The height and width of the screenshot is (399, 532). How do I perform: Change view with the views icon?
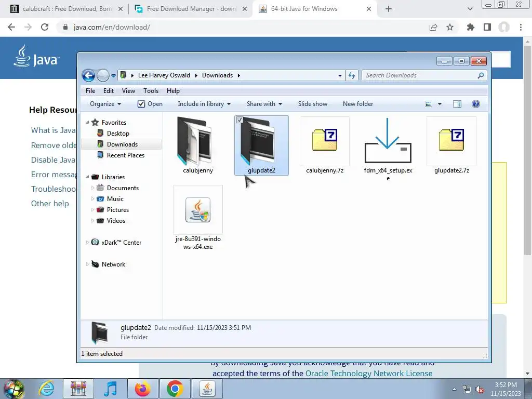point(429,104)
